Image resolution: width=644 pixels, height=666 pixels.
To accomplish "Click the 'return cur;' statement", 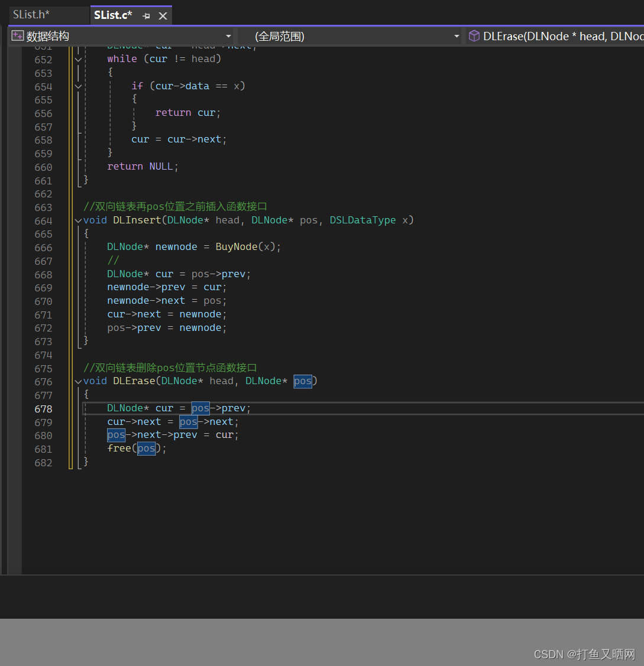I will point(187,112).
